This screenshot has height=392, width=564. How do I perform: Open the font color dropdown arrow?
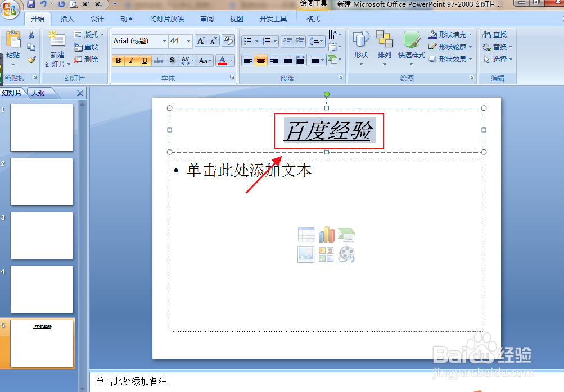click(x=231, y=60)
